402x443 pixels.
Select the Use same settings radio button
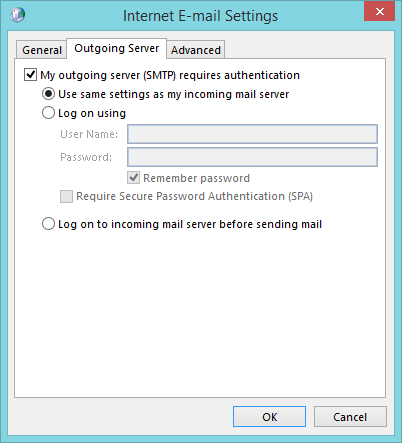pyautogui.click(x=48, y=94)
